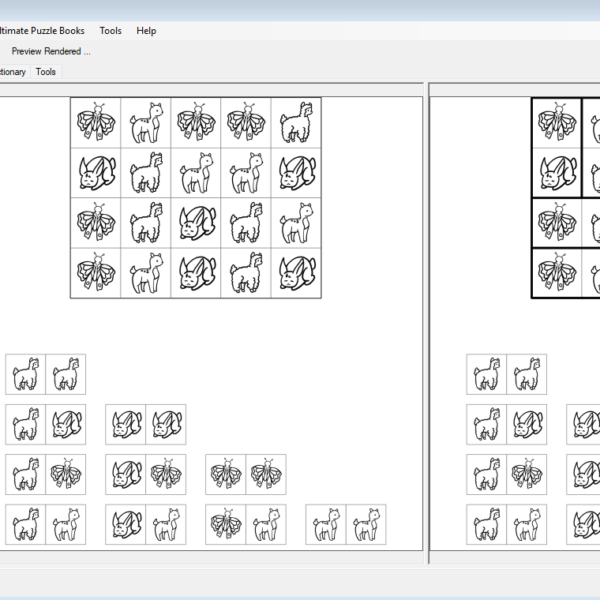
Task: Pick the llama-butterfly domino in left panel
Action: [x=45, y=475]
